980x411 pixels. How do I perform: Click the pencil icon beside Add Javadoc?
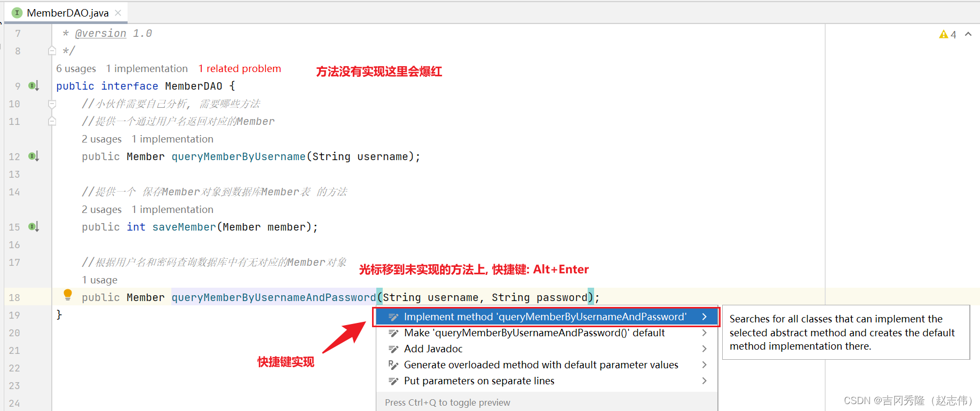pyautogui.click(x=393, y=349)
